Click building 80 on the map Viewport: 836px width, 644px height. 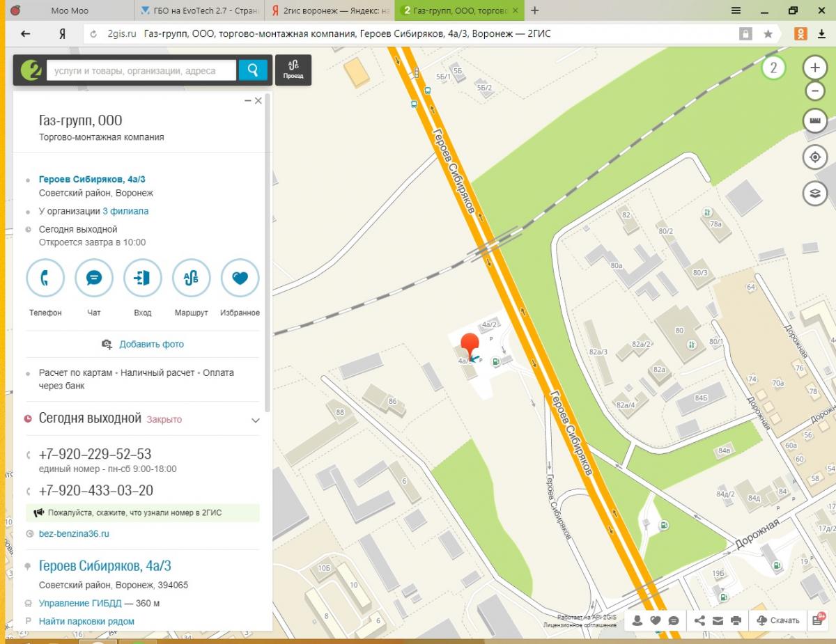tap(679, 330)
